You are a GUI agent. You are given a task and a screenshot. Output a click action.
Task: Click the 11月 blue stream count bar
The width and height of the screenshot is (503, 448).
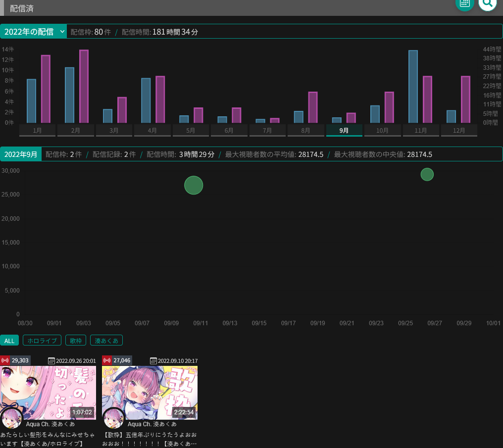[413, 87]
